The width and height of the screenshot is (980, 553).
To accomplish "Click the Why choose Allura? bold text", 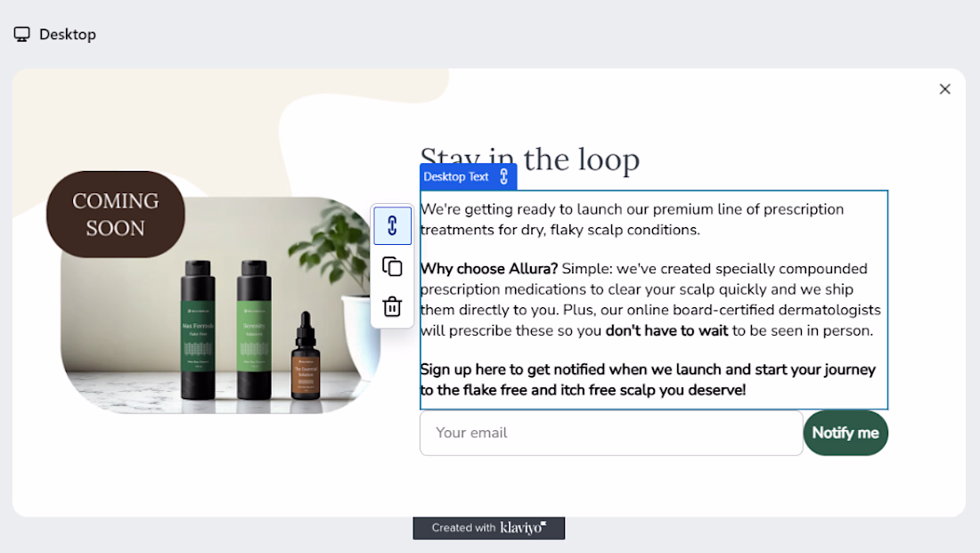I will coord(489,269).
